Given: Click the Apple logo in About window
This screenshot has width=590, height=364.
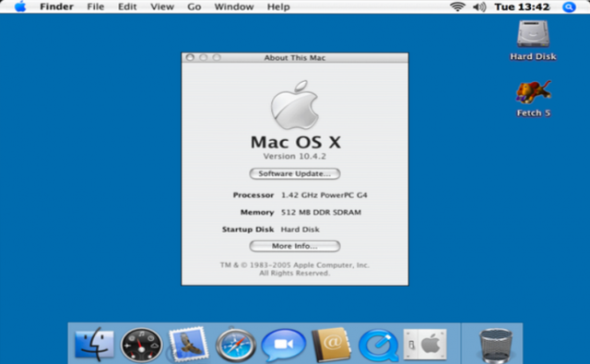Looking at the screenshot, I should click(295, 105).
